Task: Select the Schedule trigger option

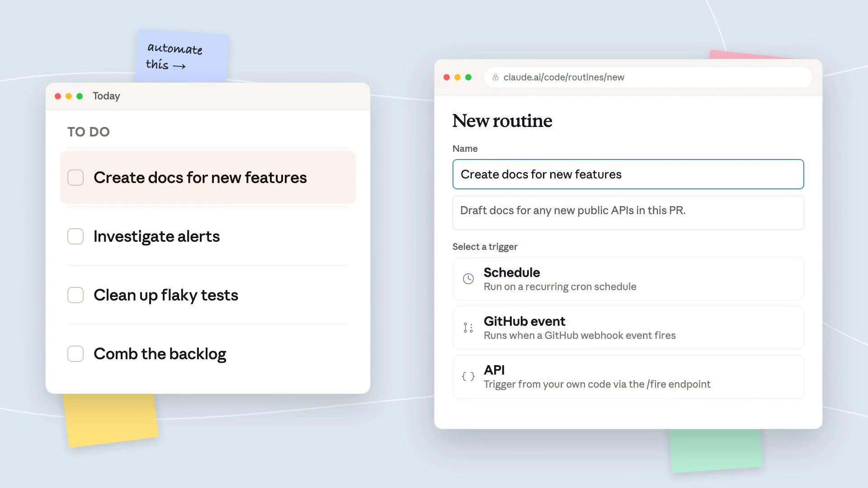Action: point(628,279)
